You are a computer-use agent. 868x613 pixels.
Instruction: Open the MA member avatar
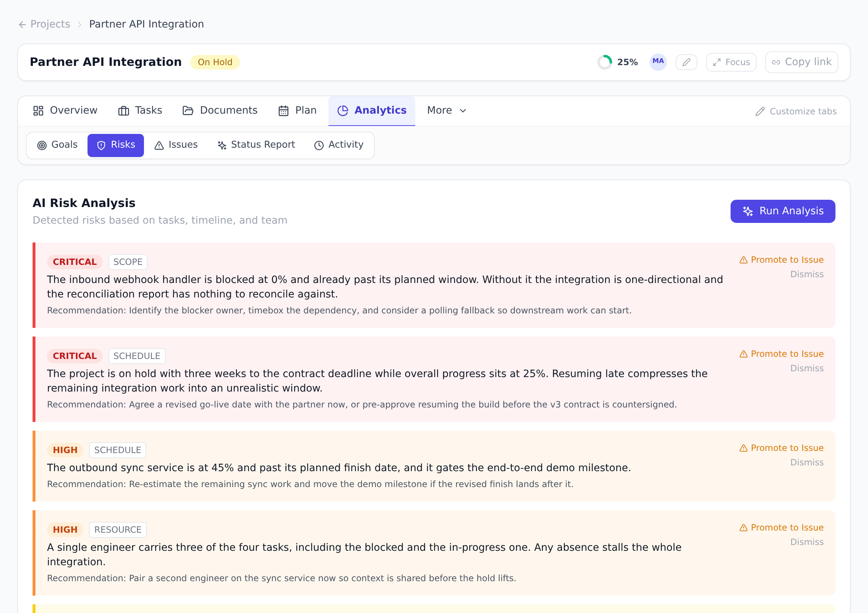[x=658, y=62]
